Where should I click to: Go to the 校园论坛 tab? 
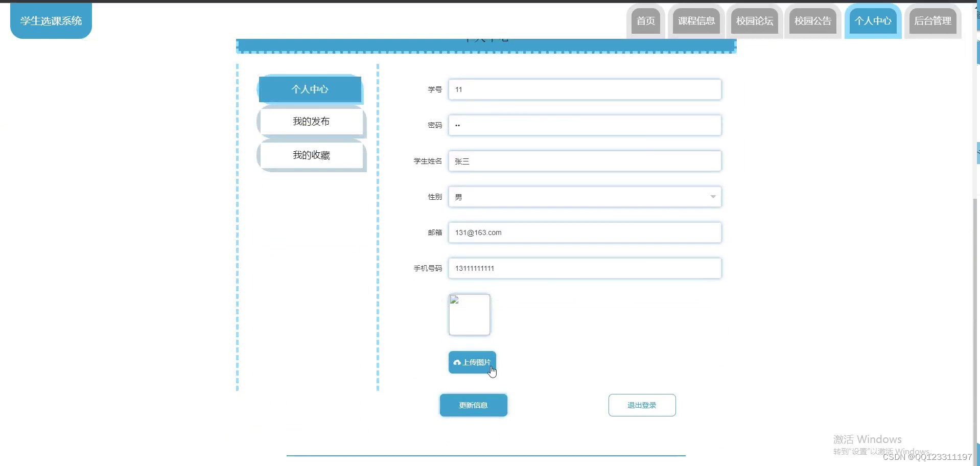pos(754,21)
